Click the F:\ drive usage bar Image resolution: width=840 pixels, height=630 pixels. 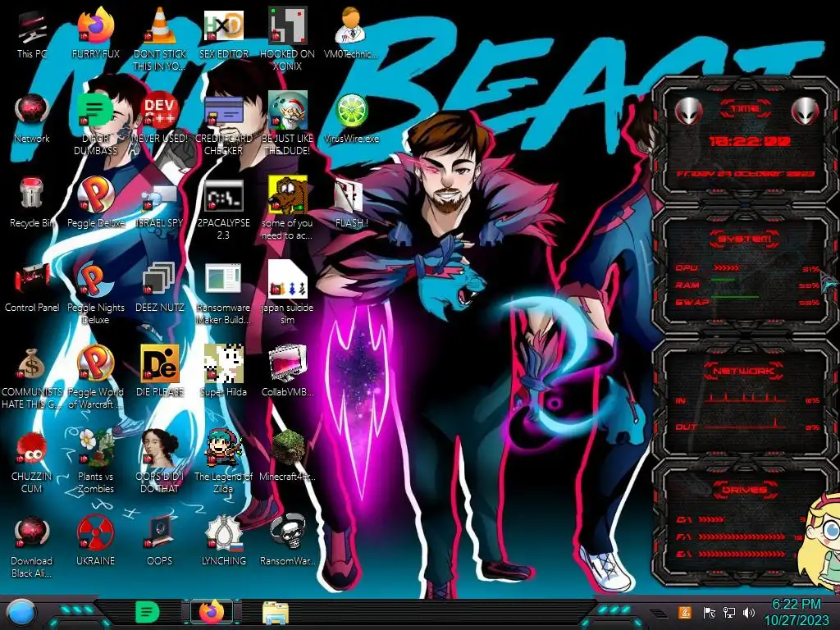pyautogui.click(x=742, y=536)
